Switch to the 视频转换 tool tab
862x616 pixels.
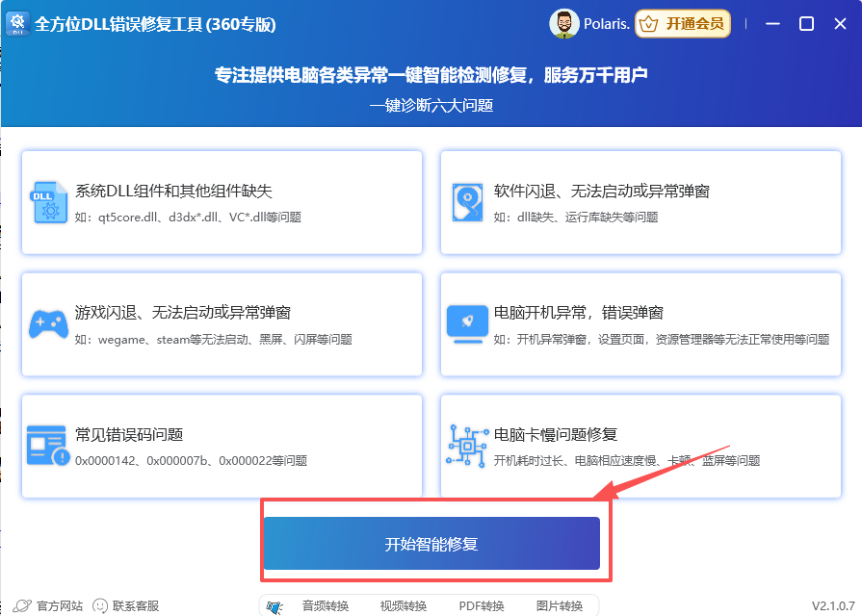point(403,605)
